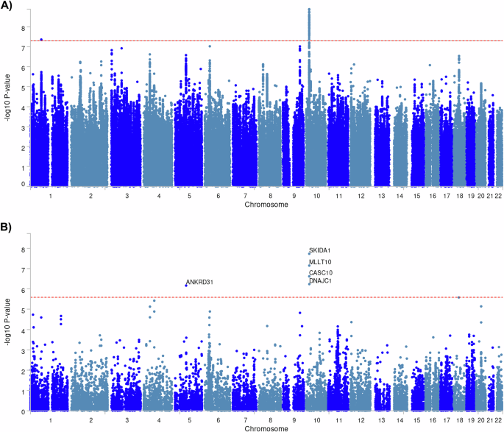Click the isolated significant point on chromosome 1 in panel A
The height and width of the screenshot is (432, 504).
(41, 40)
